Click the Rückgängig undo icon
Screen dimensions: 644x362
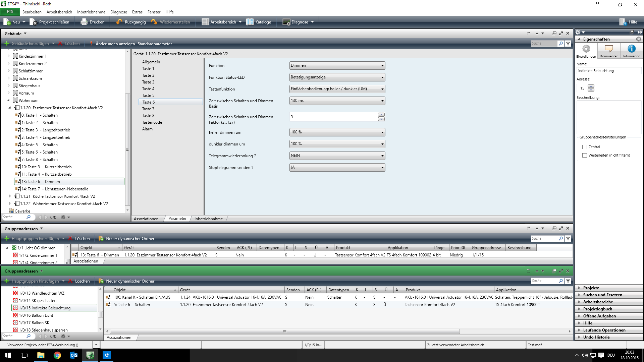[x=119, y=22]
